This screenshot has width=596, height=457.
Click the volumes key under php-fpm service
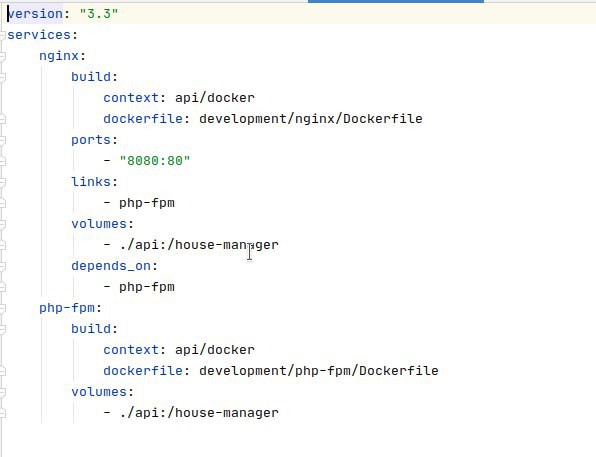click(99, 392)
